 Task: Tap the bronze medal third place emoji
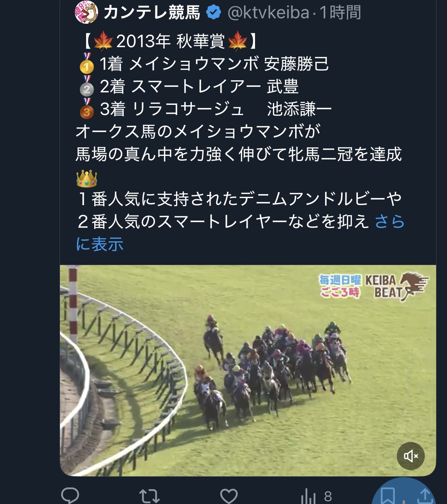(87, 109)
